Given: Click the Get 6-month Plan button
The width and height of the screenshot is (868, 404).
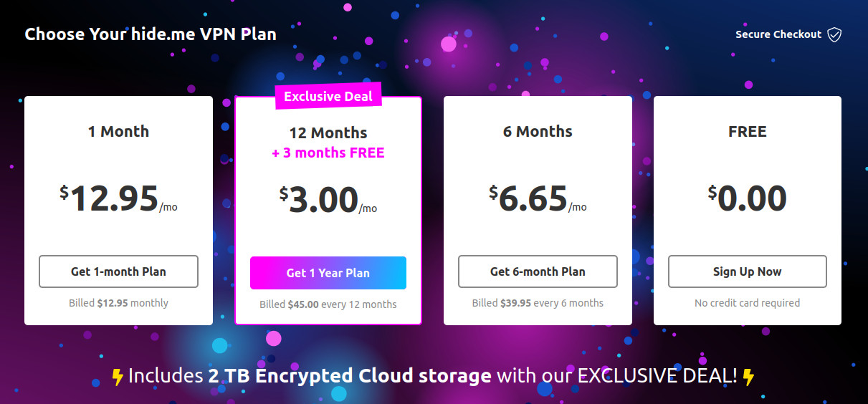Looking at the screenshot, I should pos(538,271).
